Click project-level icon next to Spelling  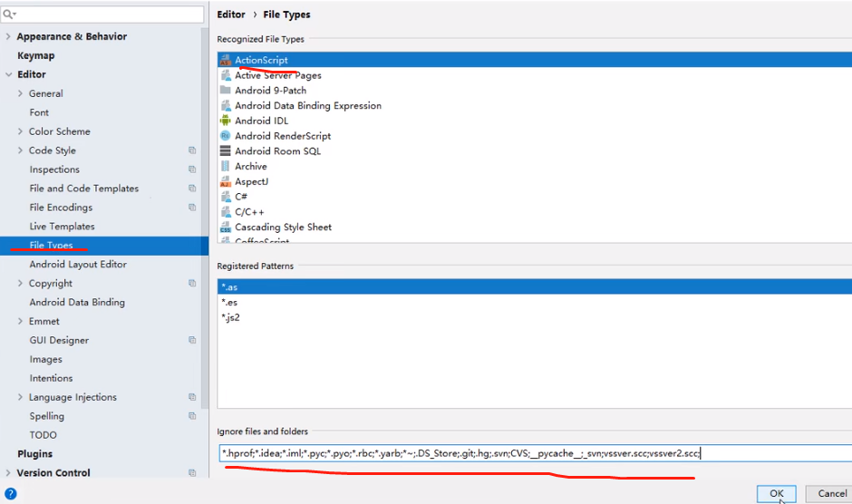[192, 416]
